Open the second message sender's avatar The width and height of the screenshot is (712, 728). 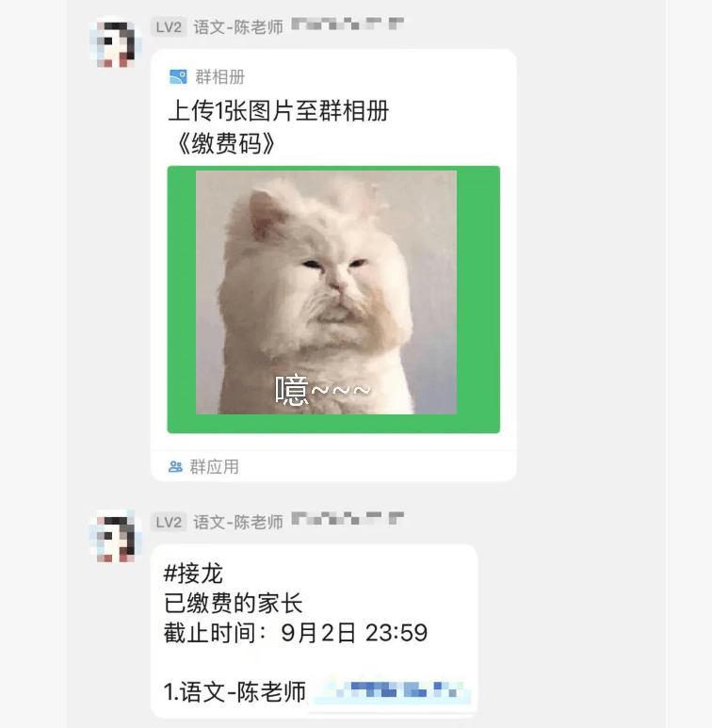[116, 537]
